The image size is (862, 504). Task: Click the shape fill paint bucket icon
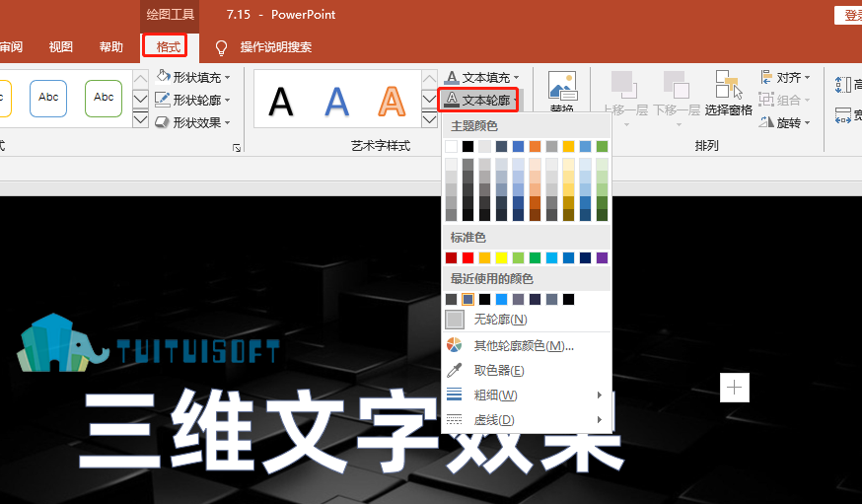coord(164,76)
